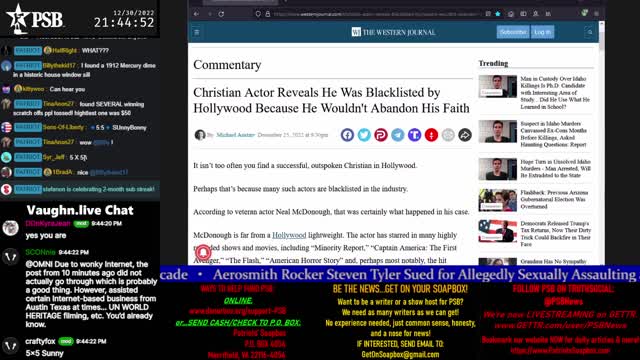The width and height of the screenshot is (640, 360).
Task: Click the Western Journal logo
Action: pyautogui.click(x=393, y=32)
